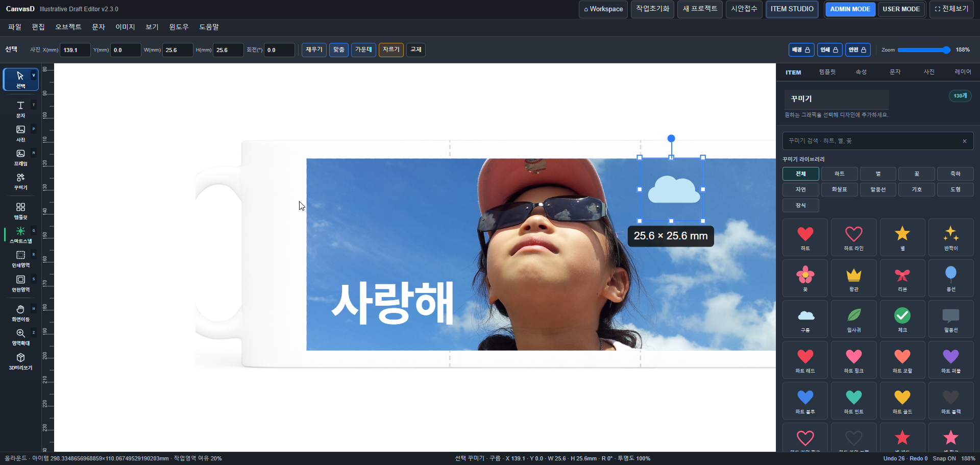Open the Workspace button
Screen dimensions: 980x465
(x=603, y=9)
